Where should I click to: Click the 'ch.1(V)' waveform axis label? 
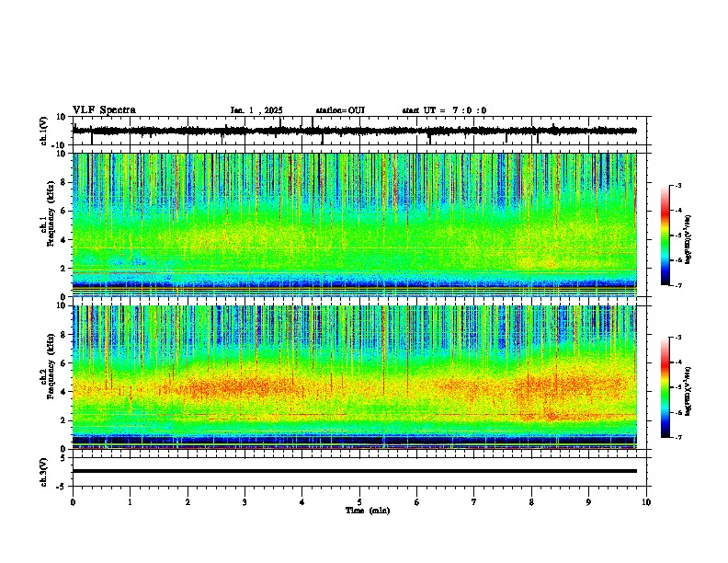(44, 131)
